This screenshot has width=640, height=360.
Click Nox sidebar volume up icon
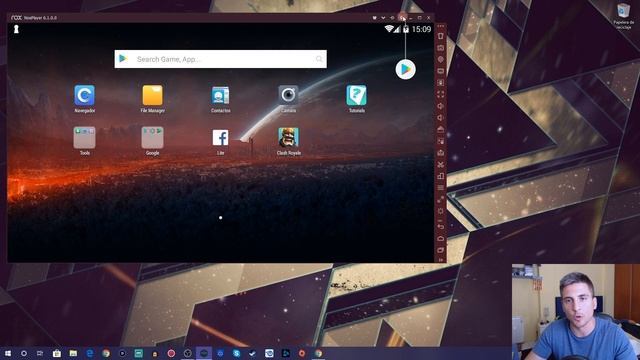440,106
